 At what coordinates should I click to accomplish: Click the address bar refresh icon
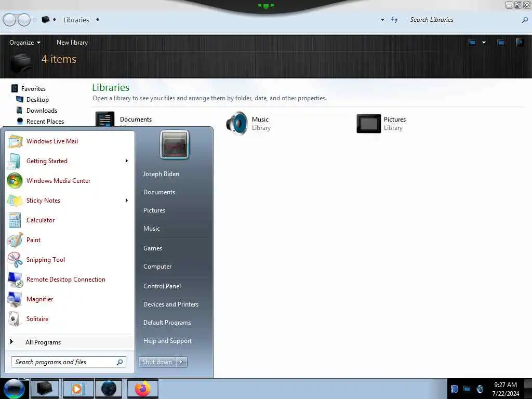click(394, 20)
